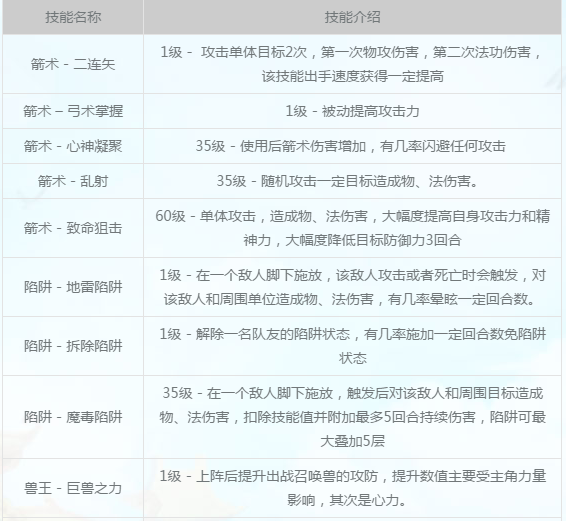Viewport: 566px width, 521px height.
Task: Click the 魔毒陷阱 stacking layers description
Action: [x=352, y=417]
